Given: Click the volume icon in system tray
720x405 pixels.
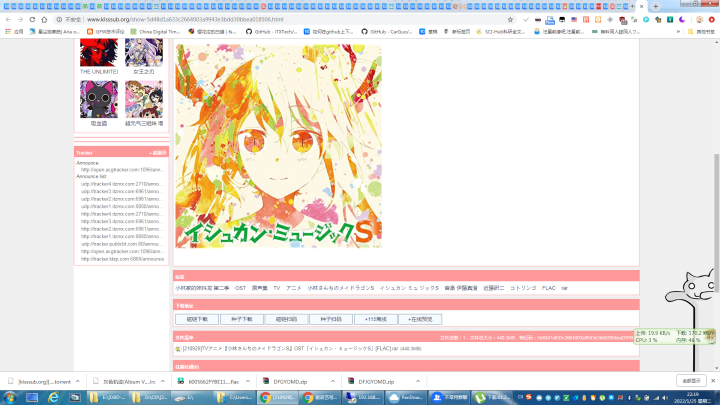Looking at the screenshot, I should pos(665,398).
